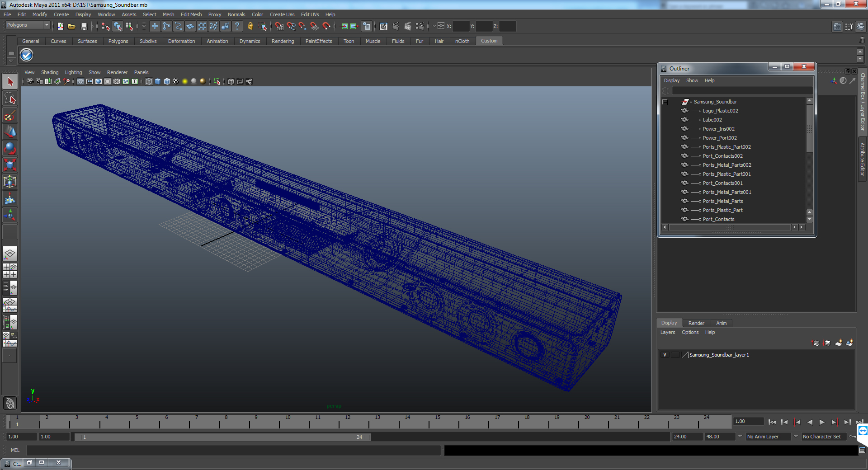Enable smooth shade all in viewport
This screenshot has width=868, height=470.
pyautogui.click(x=158, y=81)
